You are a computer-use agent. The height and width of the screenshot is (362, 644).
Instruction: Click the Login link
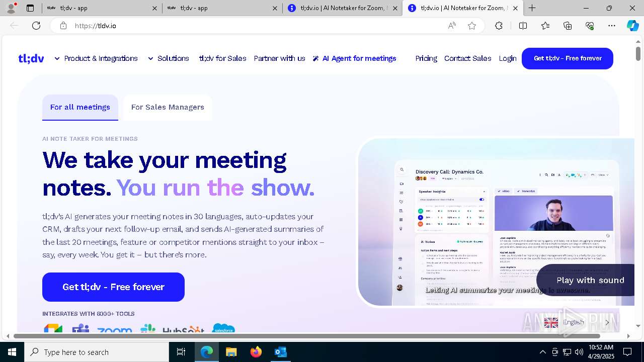point(508,58)
